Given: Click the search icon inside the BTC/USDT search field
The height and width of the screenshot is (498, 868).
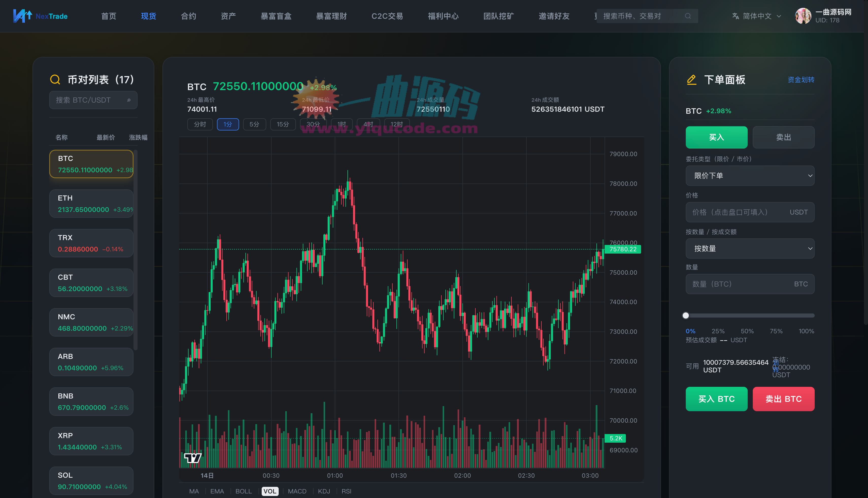Looking at the screenshot, I should [x=129, y=100].
